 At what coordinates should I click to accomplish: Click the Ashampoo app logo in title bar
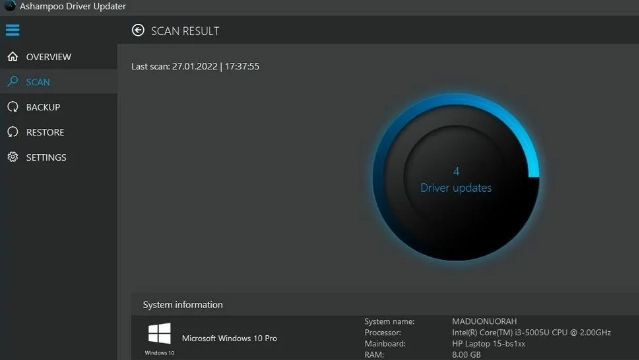(10, 6)
